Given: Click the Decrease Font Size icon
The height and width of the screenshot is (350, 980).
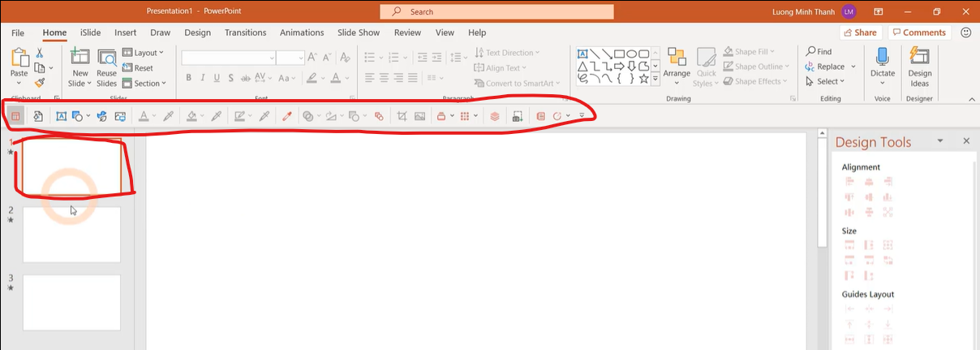Looking at the screenshot, I should pyautogui.click(x=327, y=58).
